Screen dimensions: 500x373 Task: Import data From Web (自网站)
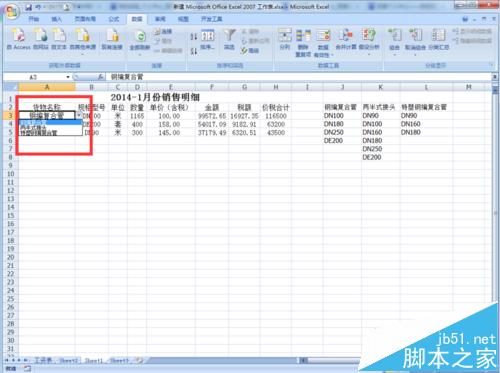(x=41, y=39)
